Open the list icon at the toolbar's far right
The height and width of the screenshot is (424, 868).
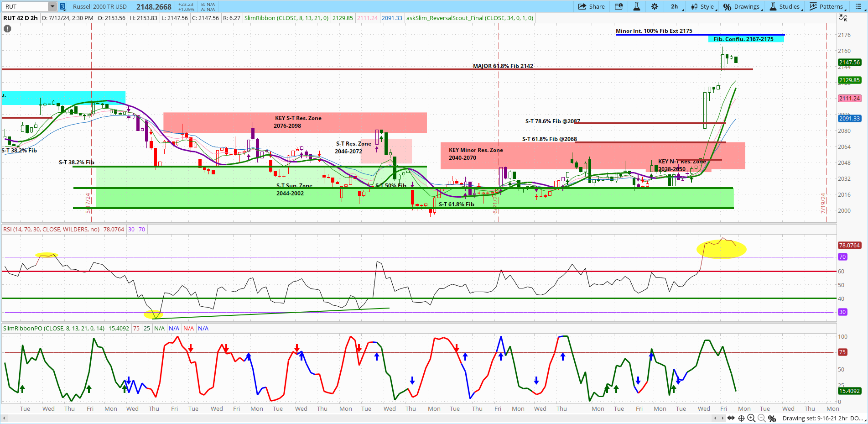[x=859, y=6]
